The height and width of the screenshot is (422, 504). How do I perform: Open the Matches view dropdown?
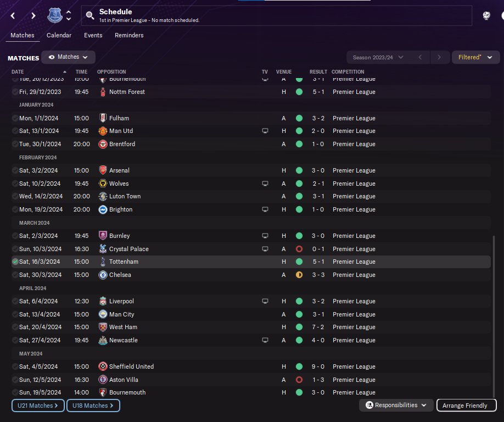[x=68, y=57]
